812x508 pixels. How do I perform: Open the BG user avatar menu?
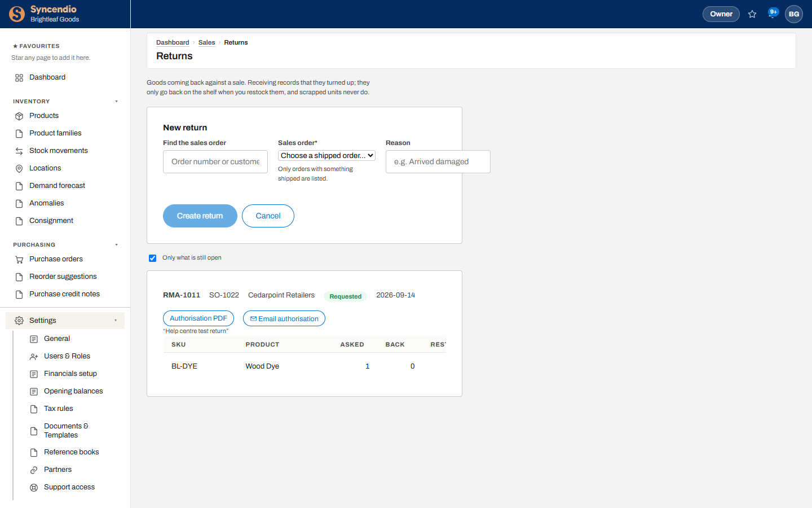point(794,14)
